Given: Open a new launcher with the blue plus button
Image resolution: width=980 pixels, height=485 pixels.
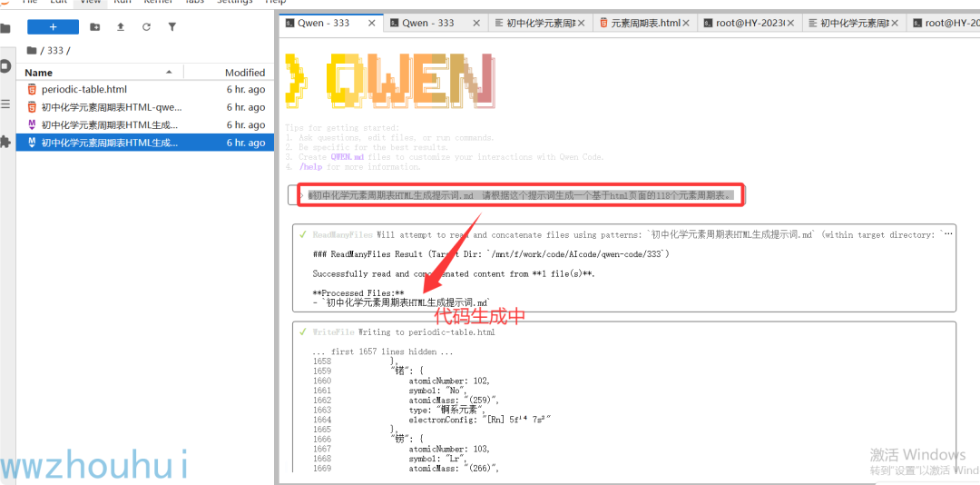Looking at the screenshot, I should [x=54, y=27].
